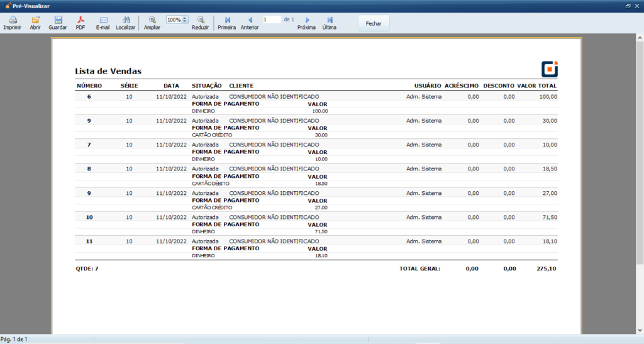Go to the Próxima page
The image size is (644, 344).
pos(307,19)
